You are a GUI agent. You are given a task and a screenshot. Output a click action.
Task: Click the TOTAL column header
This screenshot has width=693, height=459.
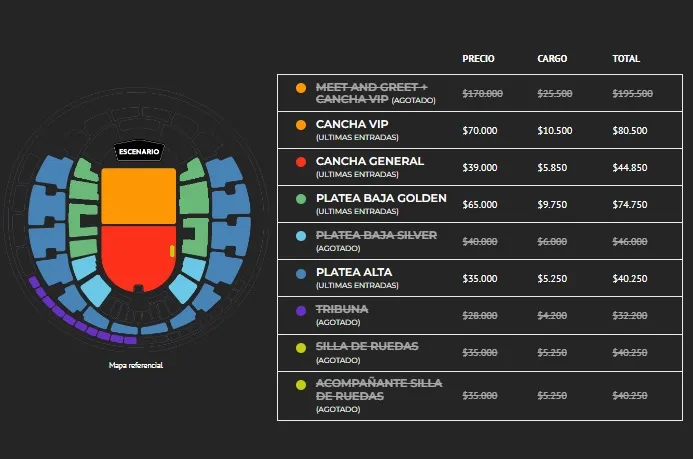626,59
